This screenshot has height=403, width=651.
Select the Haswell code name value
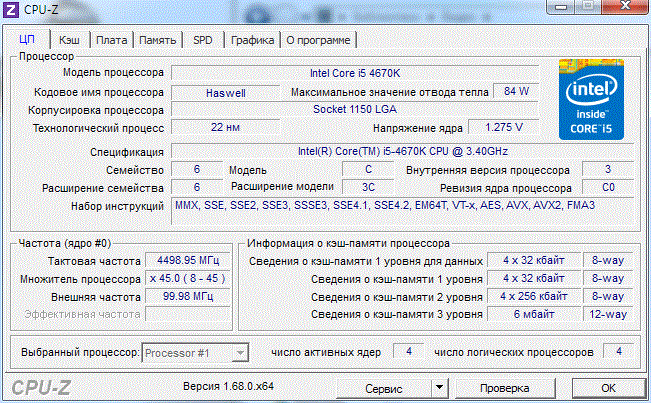pos(225,93)
